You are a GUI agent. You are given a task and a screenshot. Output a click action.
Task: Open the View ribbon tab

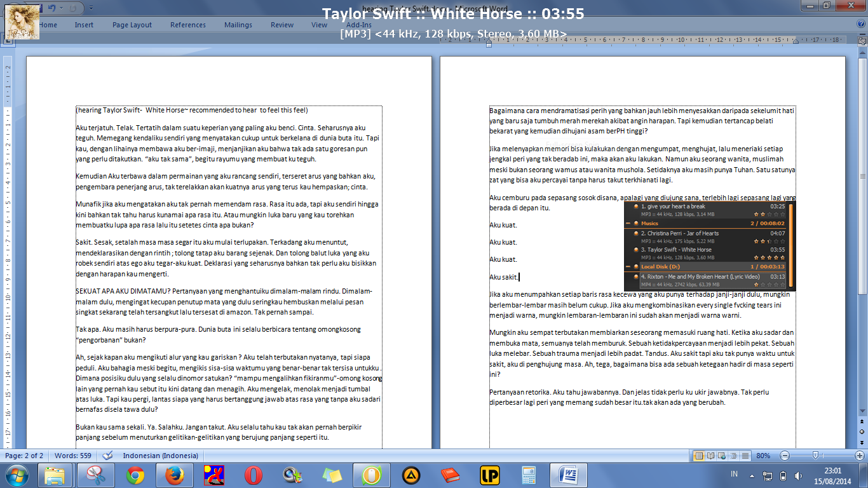[320, 25]
